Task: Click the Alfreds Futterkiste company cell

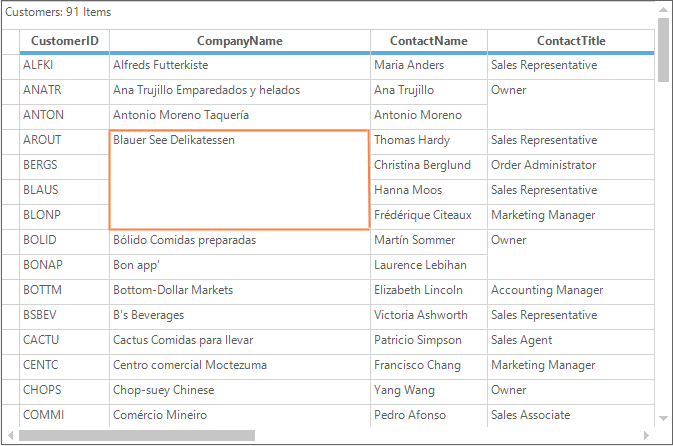Action: [239, 66]
